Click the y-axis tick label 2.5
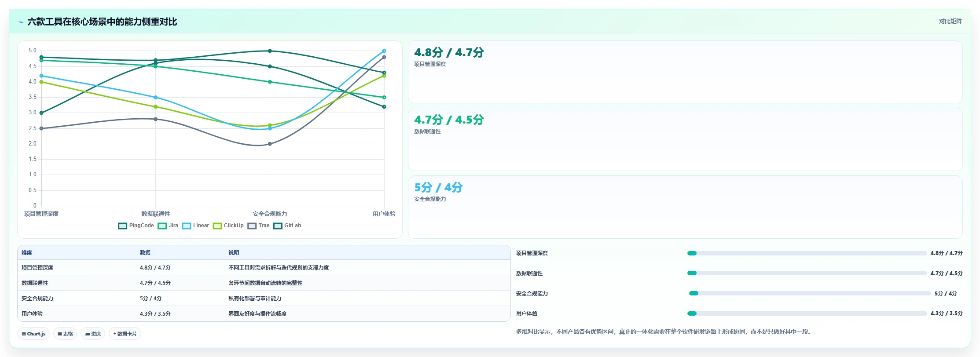Viewport: 980px width, 357px height. point(33,128)
